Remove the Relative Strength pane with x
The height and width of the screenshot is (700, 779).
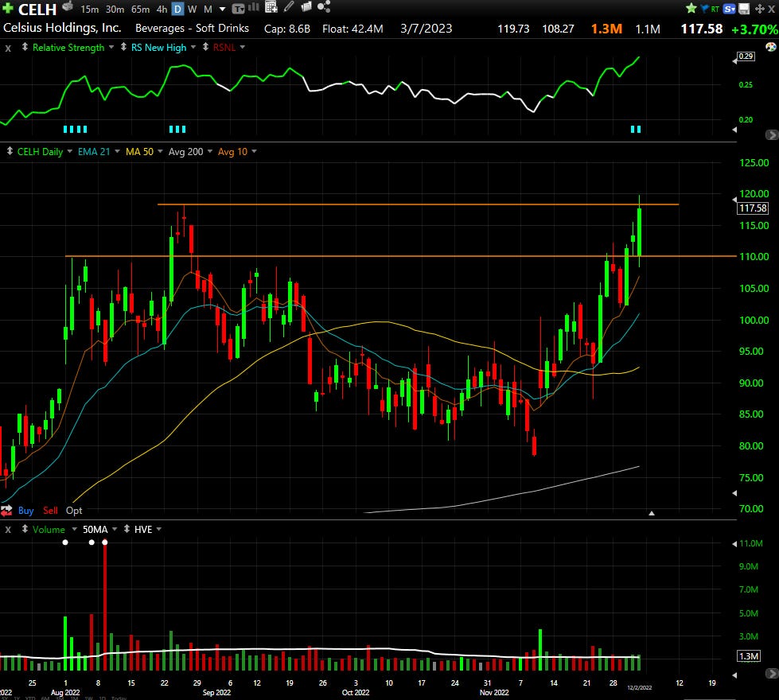[x=8, y=49]
